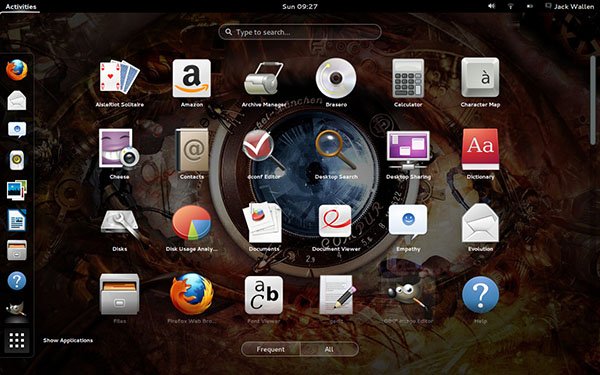Launch the gedit text editor
Screen dimensions: 600x375
(x=337, y=295)
